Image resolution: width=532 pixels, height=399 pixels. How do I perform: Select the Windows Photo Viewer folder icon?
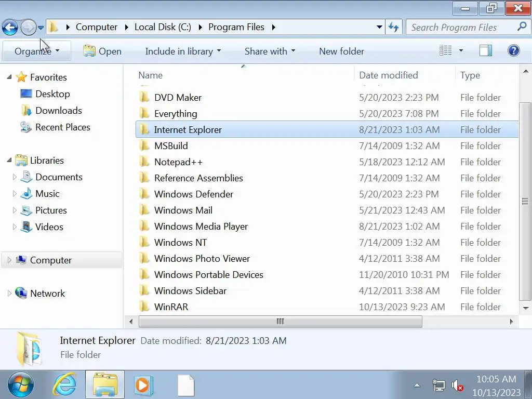tap(144, 259)
